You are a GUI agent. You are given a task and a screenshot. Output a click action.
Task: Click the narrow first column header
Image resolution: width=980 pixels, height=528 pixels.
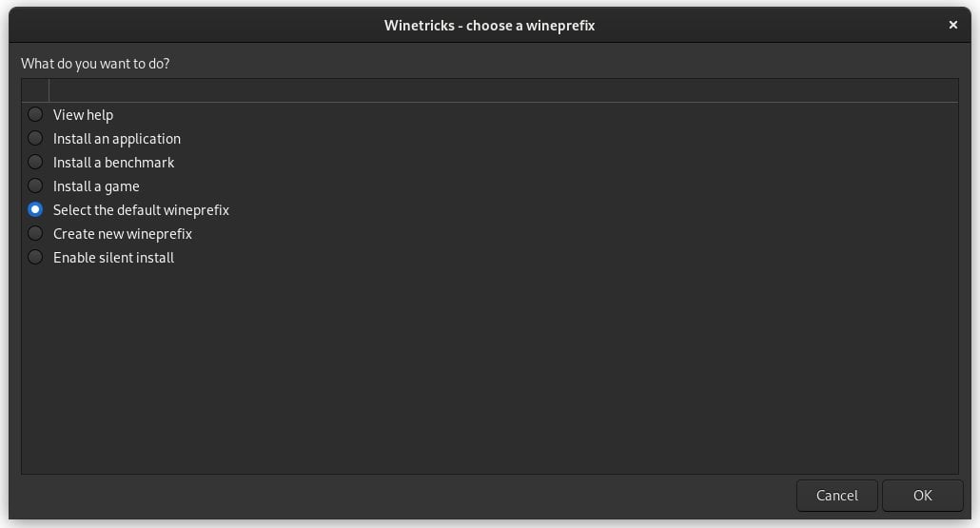(x=35, y=90)
